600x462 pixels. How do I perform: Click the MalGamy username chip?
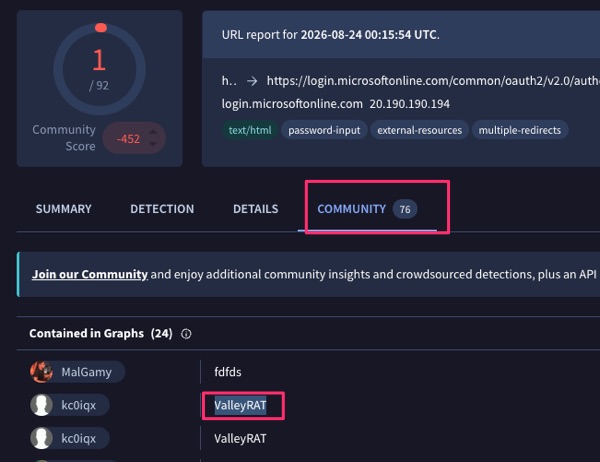click(x=78, y=372)
